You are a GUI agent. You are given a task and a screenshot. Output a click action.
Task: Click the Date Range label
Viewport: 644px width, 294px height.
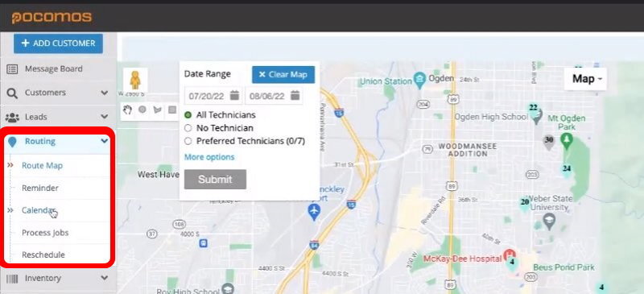click(x=208, y=74)
